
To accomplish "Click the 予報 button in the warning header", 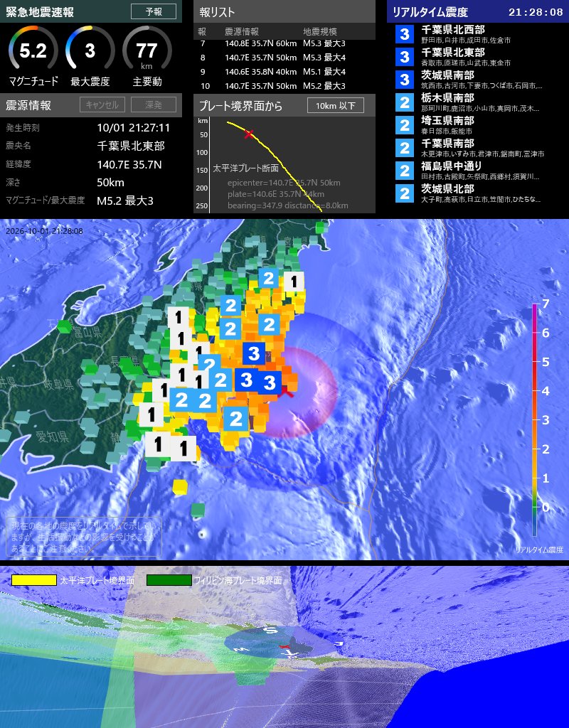I will pyautogui.click(x=154, y=11).
